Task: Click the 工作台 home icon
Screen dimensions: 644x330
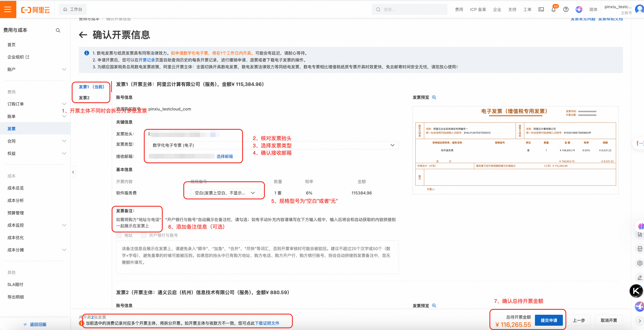Action: pos(65,9)
